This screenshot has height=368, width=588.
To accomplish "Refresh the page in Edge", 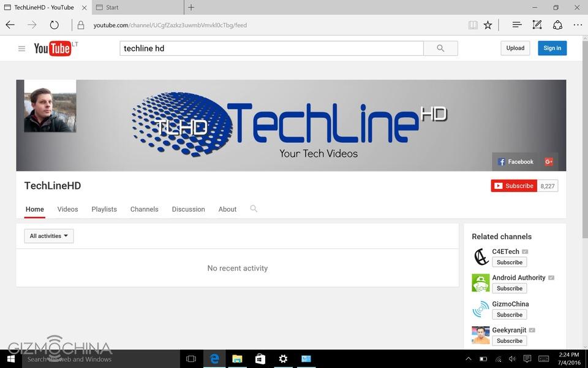I will pos(55,25).
